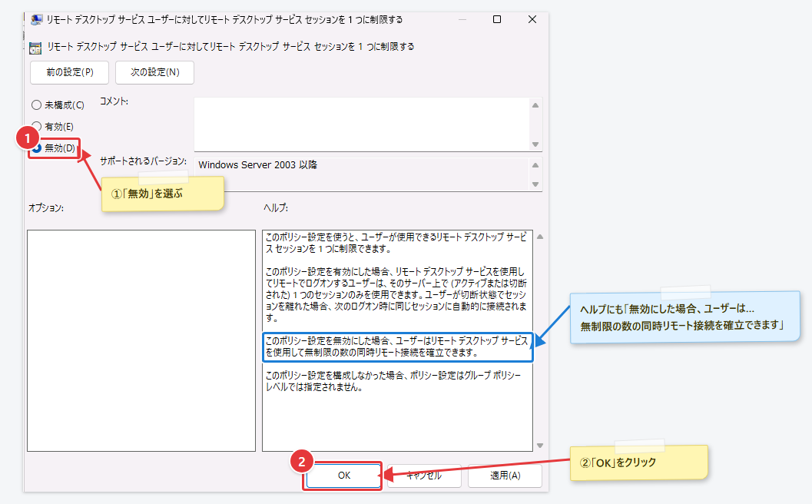Click the comment box scroll down arrow

[x=535, y=144]
